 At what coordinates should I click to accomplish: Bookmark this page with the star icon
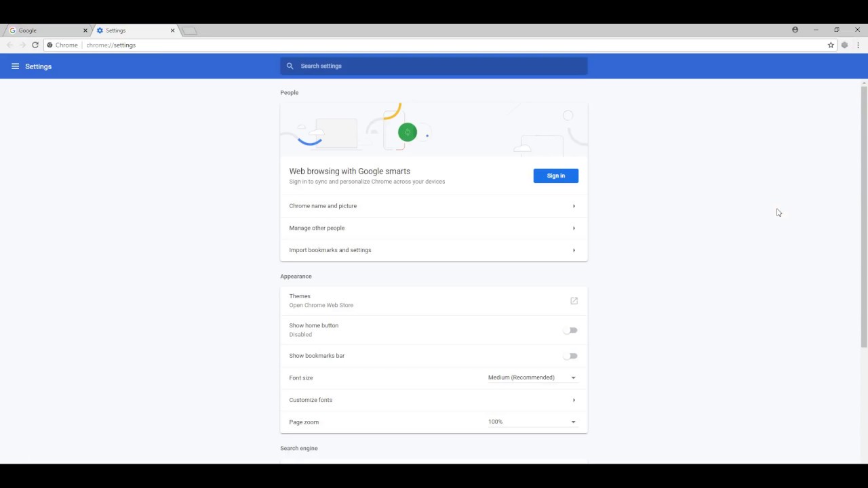click(831, 45)
